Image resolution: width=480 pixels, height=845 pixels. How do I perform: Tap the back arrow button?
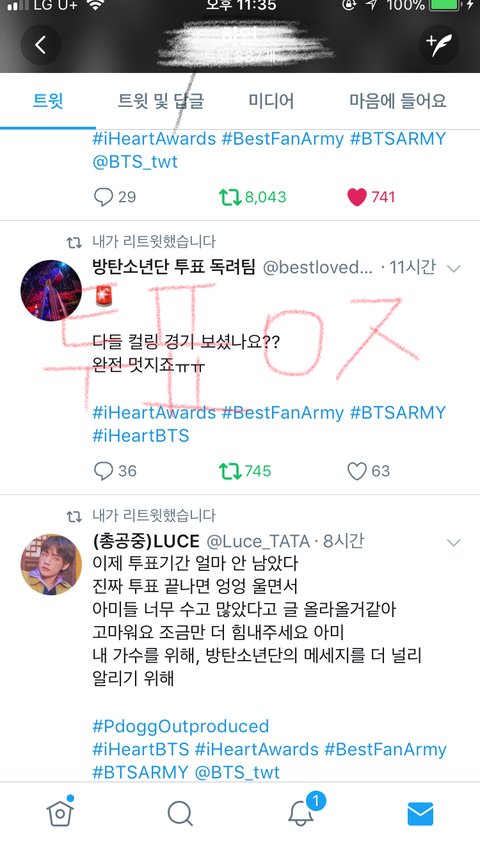[41, 45]
